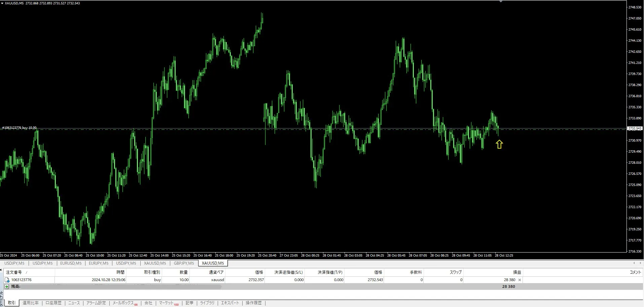Switch to the EURUSD,M5 chart tab

pos(71,263)
